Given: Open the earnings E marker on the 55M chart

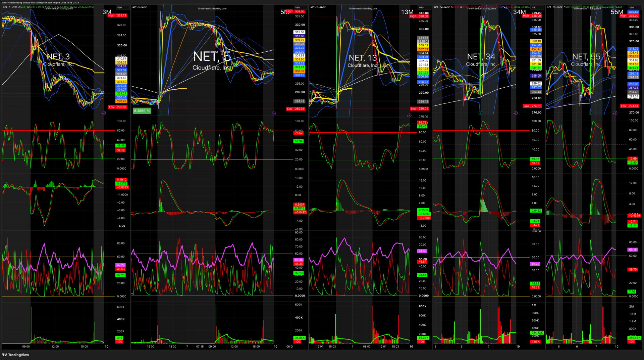Looking at the screenshot, I should pos(591,113).
